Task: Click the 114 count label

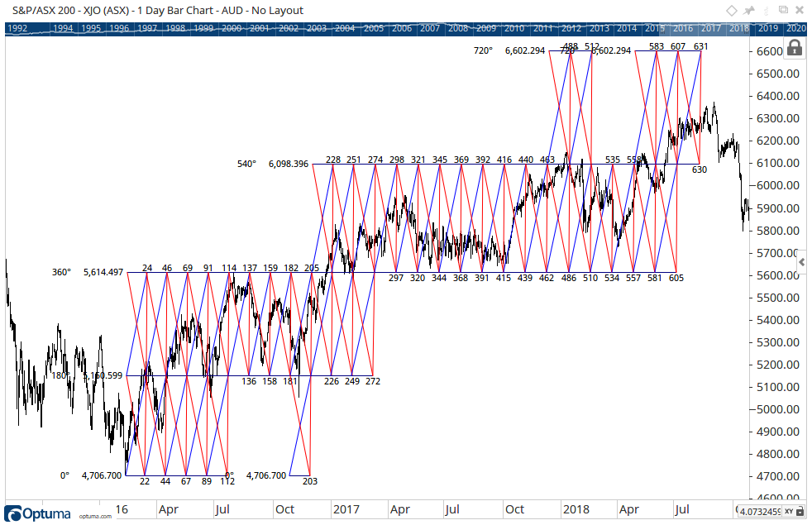Action: coord(229,268)
